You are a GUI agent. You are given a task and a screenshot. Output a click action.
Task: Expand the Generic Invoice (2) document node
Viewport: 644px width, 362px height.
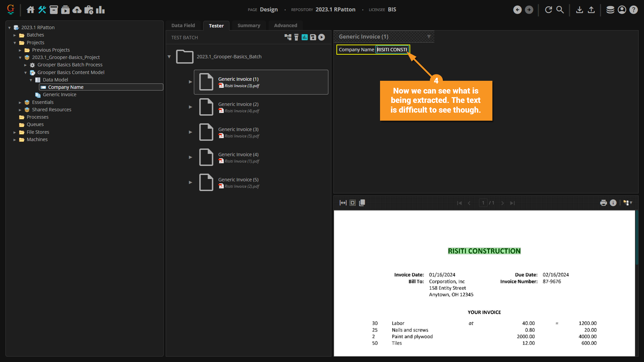(x=191, y=107)
